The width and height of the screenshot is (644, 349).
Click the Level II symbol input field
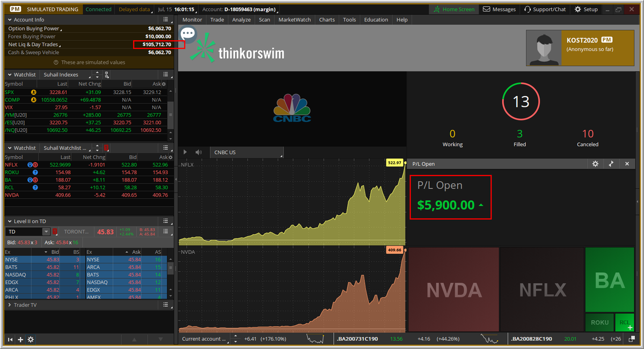(24, 231)
